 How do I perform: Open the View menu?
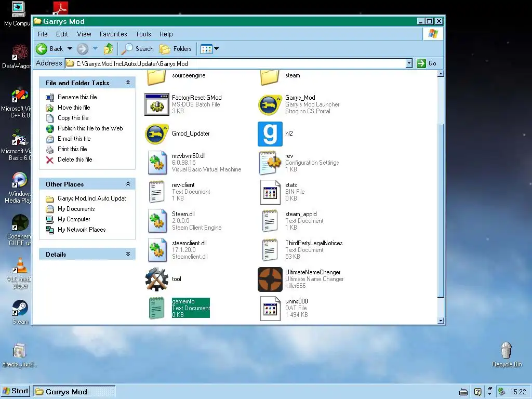coord(84,34)
